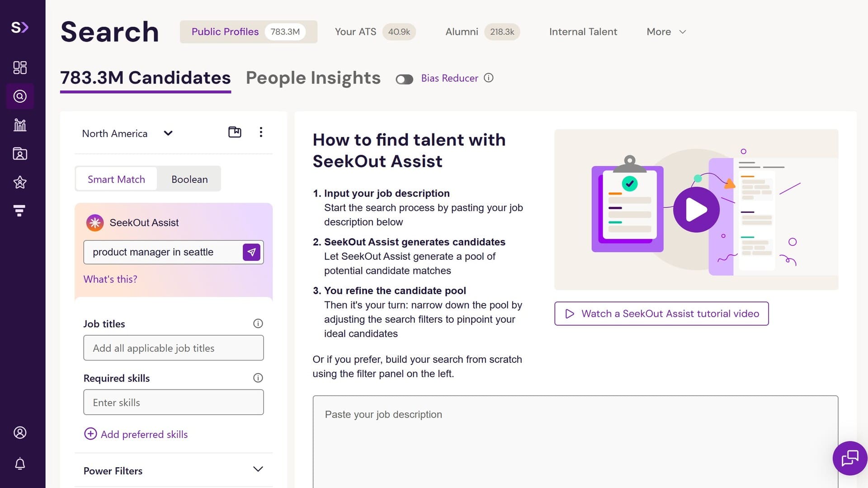The width and height of the screenshot is (868, 488).
Task: Open the Talent Pools folder icon
Action: pyautogui.click(x=20, y=154)
